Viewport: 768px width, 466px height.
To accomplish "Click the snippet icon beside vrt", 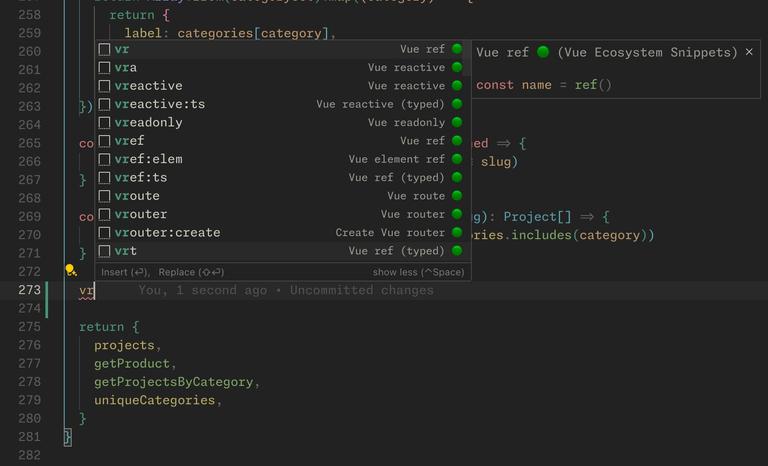I will pos(104,251).
